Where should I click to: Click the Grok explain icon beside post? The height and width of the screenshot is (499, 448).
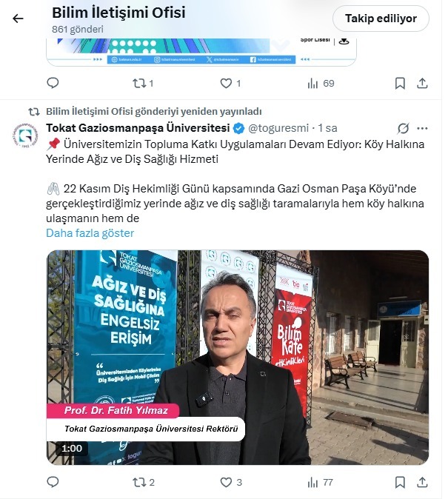coord(403,128)
